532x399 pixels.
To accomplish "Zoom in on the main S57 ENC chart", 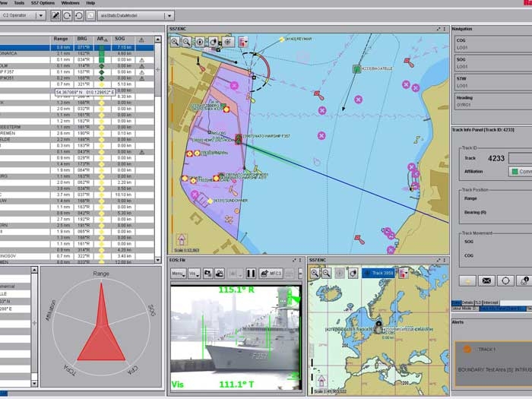I will [x=175, y=42].
